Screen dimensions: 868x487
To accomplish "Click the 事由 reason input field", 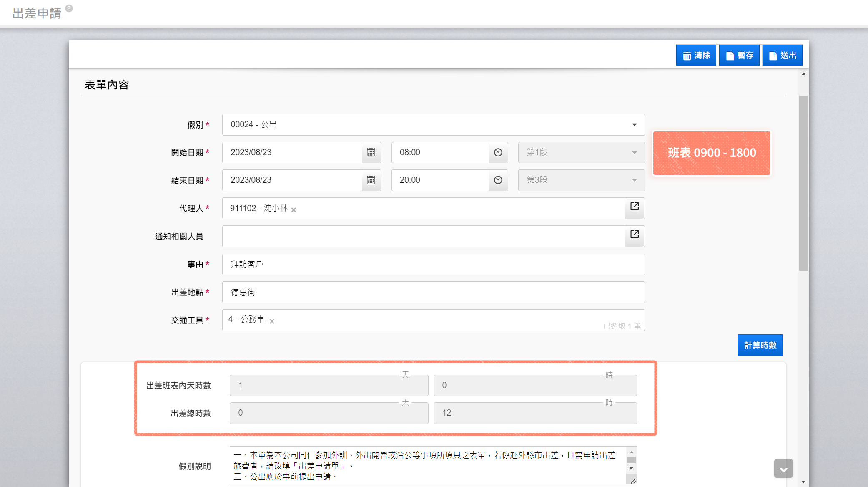I will click(433, 265).
